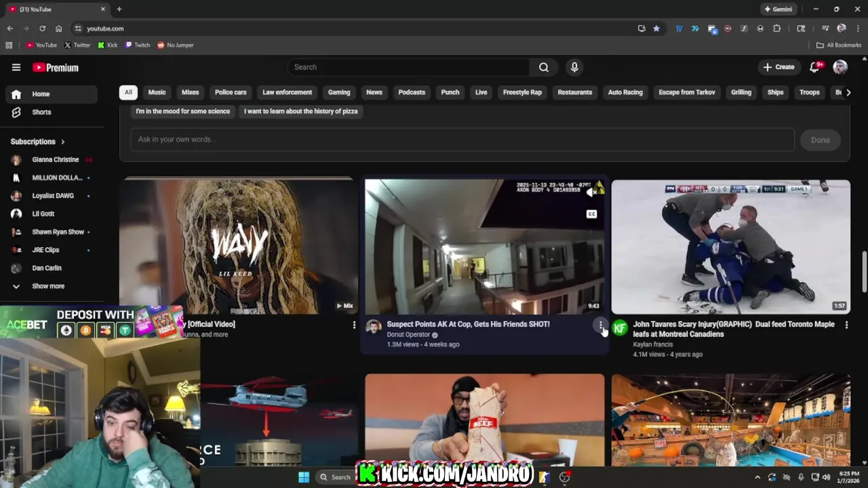Toggle mute on the previewing video

point(591,192)
